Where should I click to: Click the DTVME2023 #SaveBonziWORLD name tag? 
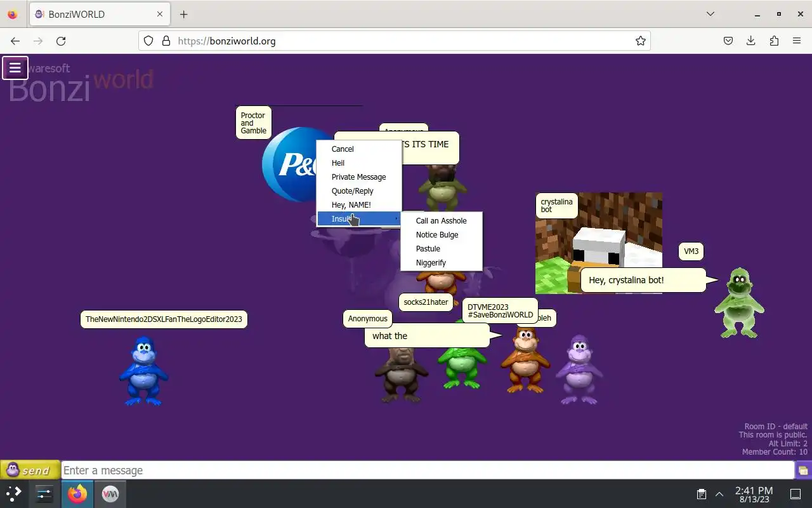[501, 311]
